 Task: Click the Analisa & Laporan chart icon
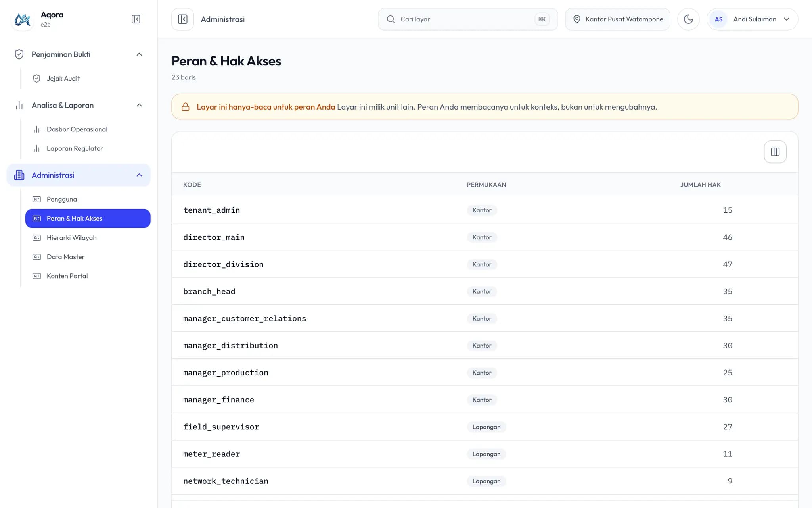click(x=19, y=105)
